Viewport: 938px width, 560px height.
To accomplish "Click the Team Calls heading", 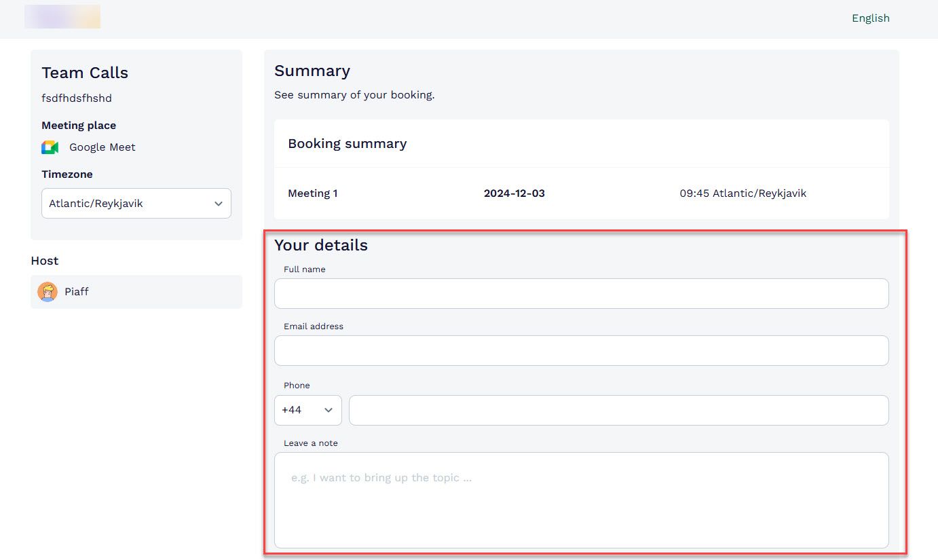I will point(85,73).
